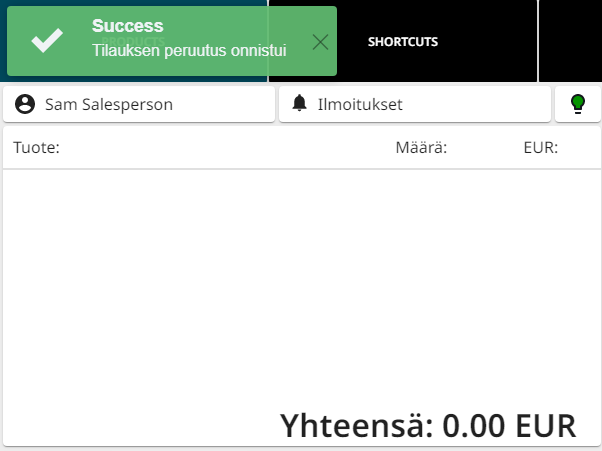Click the Yhteensä 0.00 EUR total
Screen dimensions: 602x451
tap(428, 425)
